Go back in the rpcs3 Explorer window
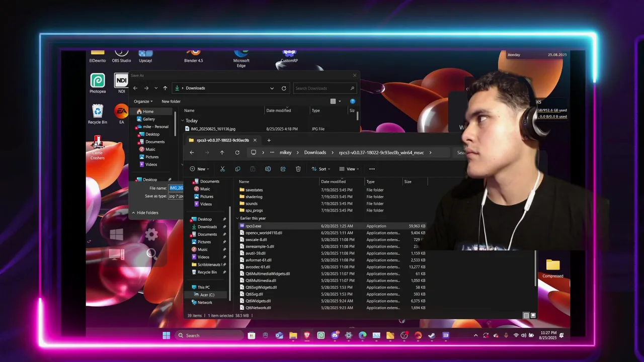 (x=192, y=152)
